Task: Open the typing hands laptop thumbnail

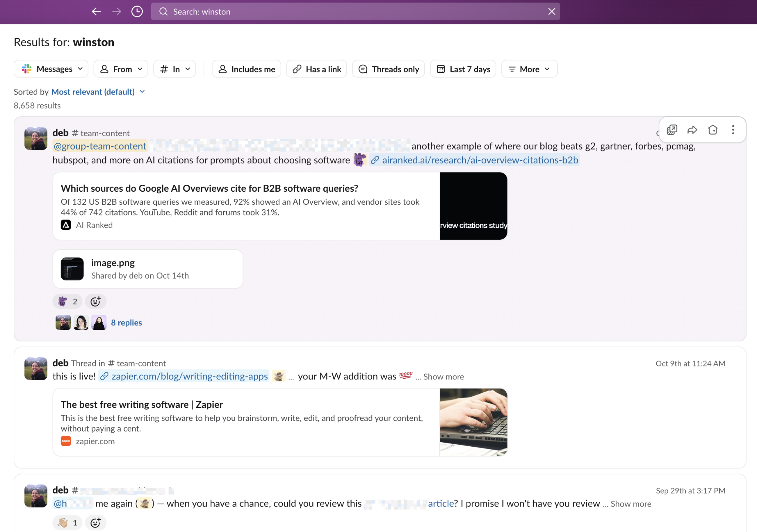Action: coord(473,422)
